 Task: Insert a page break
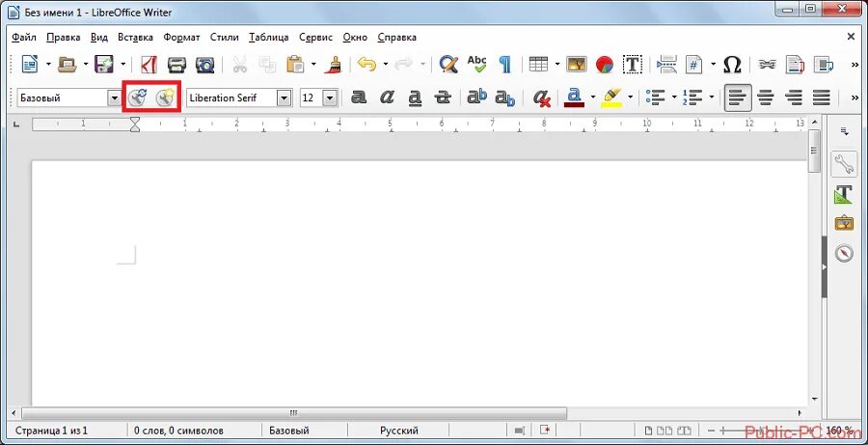[x=666, y=65]
